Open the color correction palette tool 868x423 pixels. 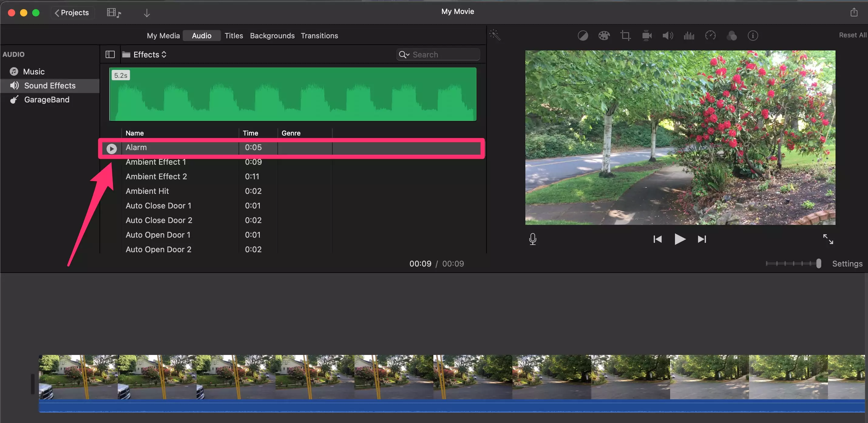coord(604,36)
